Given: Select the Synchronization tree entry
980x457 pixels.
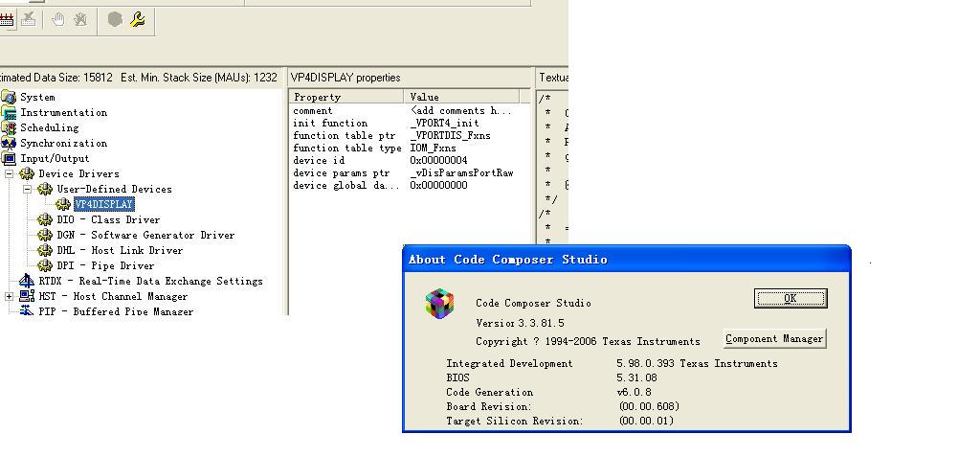Looking at the screenshot, I should [64, 144].
